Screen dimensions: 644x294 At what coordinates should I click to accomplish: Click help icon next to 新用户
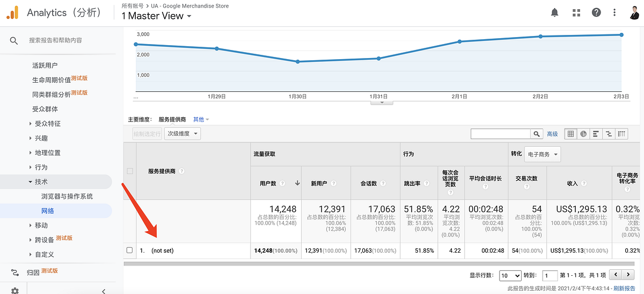point(334,183)
